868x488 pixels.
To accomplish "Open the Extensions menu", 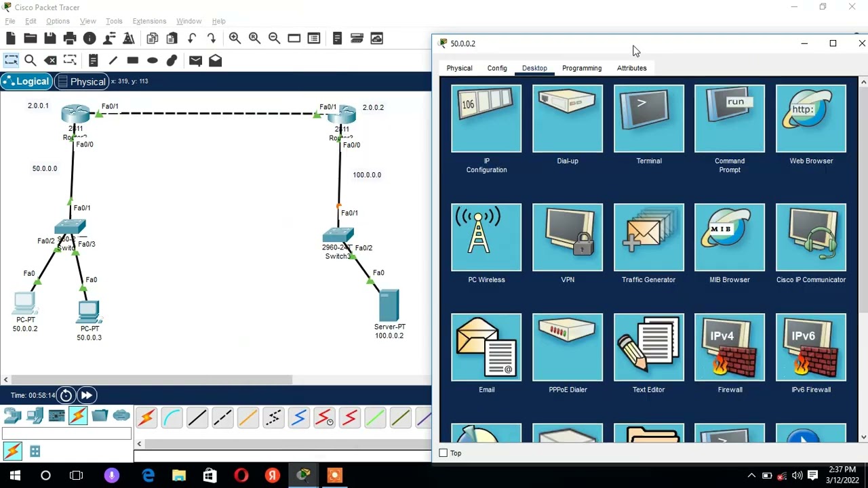I will 149,22.
